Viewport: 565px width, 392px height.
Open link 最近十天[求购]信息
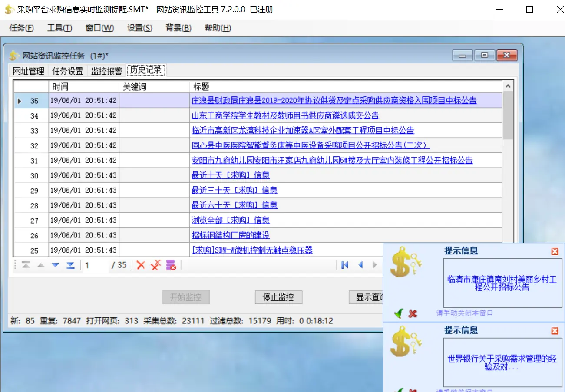[x=231, y=175]
